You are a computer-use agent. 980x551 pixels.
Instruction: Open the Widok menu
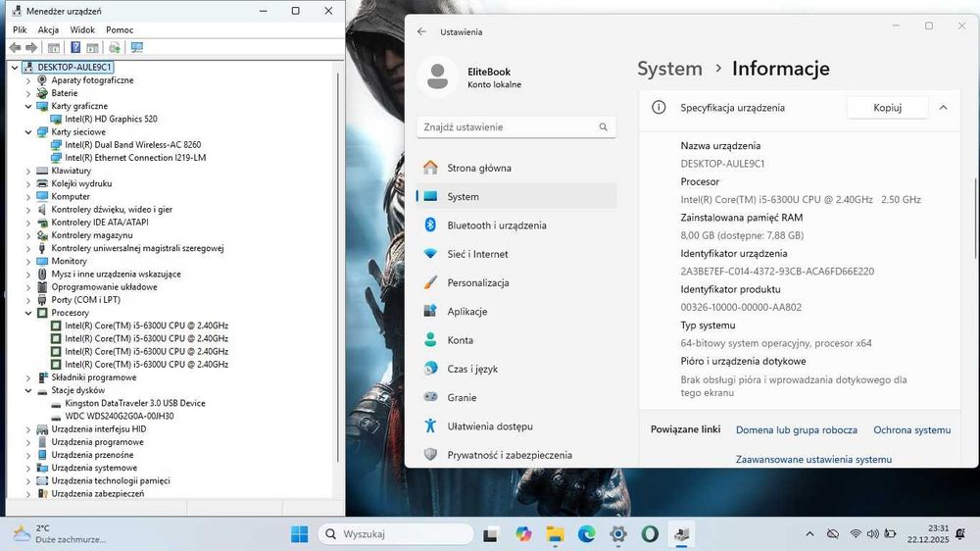(82, 29)
